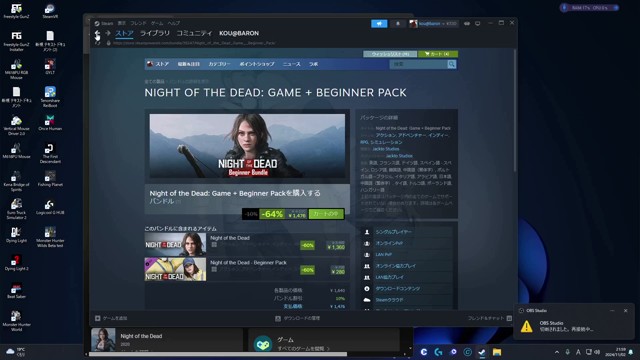
Task: Show hidden system tray icons chevron
Action: [x=557, y=352]
